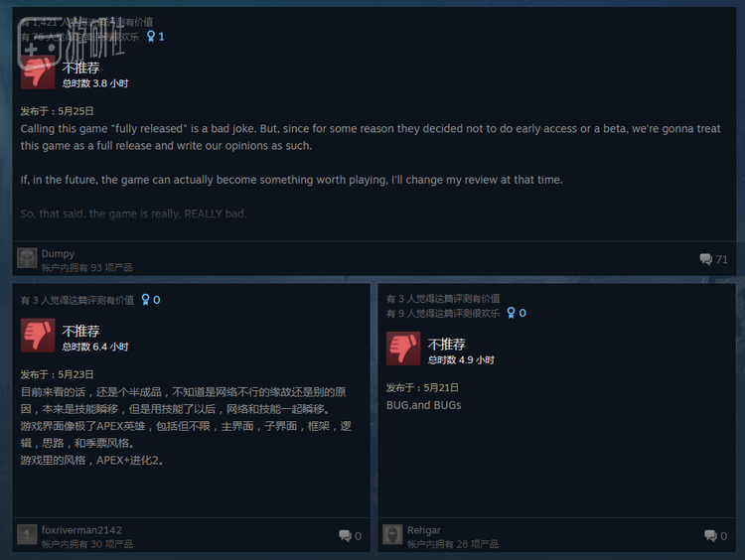
Task: Open Rehgar's profile avatar
Action: pos(392,535)
